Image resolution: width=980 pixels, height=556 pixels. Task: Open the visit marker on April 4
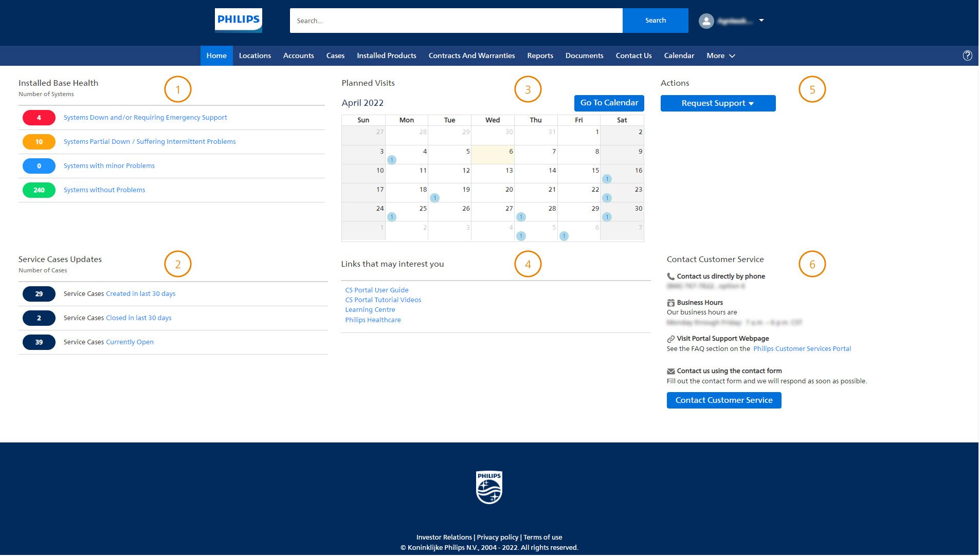392,160
